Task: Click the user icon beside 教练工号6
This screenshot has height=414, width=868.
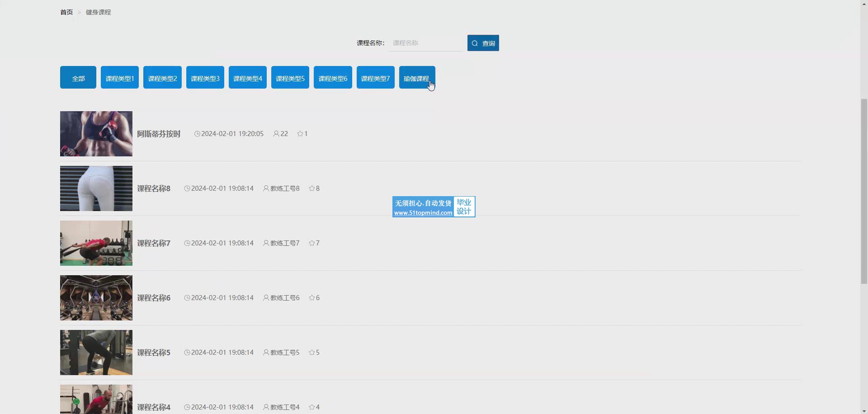Action: click(266, 298)
